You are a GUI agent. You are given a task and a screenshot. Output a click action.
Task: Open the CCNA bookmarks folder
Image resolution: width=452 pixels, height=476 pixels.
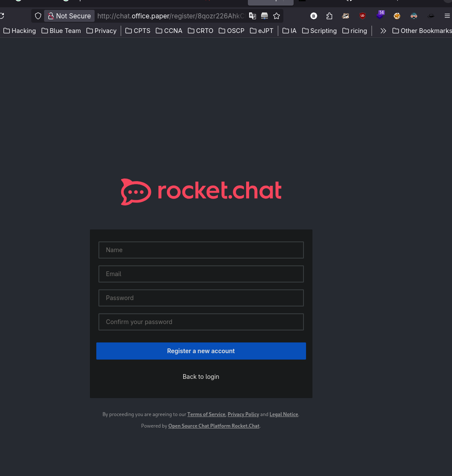(x=169, y=31)
